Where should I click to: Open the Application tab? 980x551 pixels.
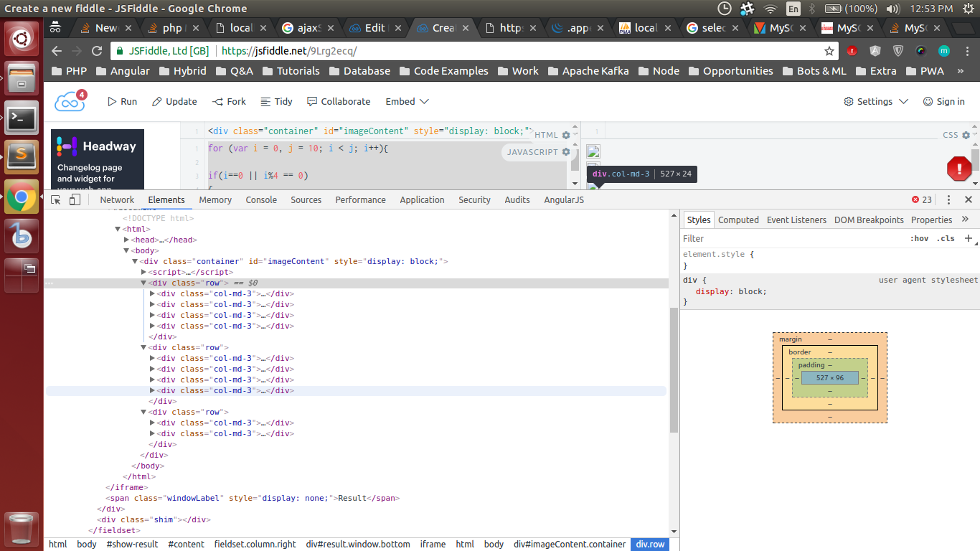coord(423,200)
